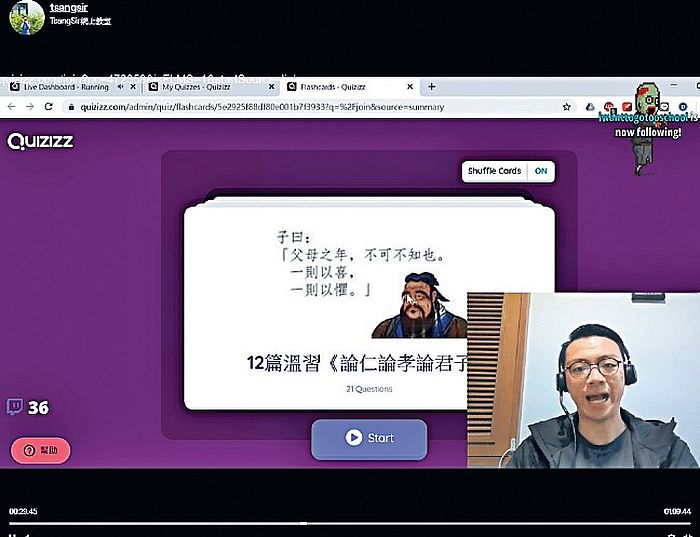Click the play icon inside Start
700x537 pixels.
354,438
